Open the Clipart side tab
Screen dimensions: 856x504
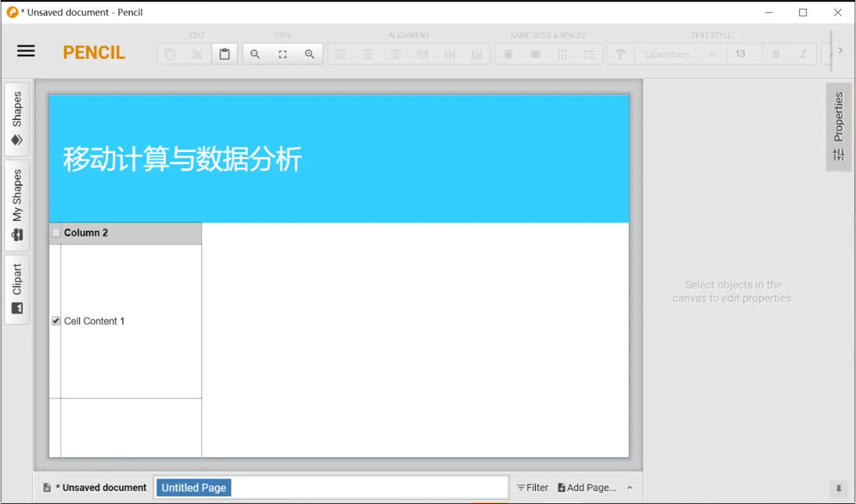coord(17,289)
